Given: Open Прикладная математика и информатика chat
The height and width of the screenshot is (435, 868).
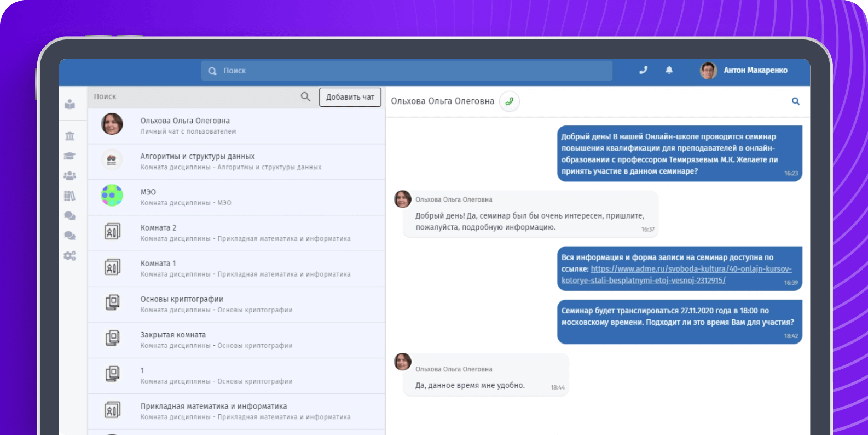Looking at the screenshot, I should tap(236, 411).
